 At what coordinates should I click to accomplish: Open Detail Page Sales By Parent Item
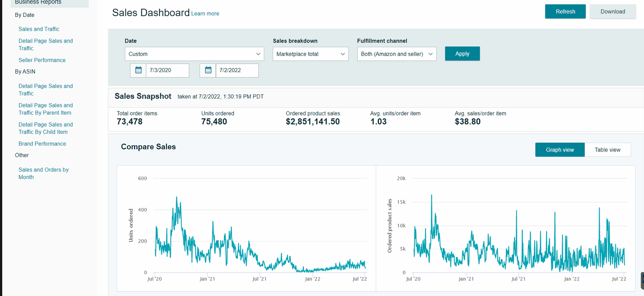pyautogui.click(x=45, y=109)
